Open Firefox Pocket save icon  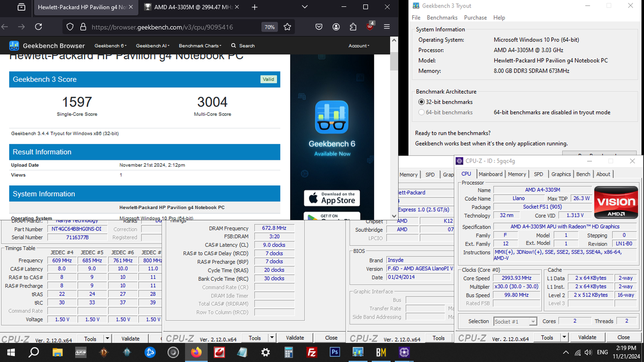coord(319,27)
